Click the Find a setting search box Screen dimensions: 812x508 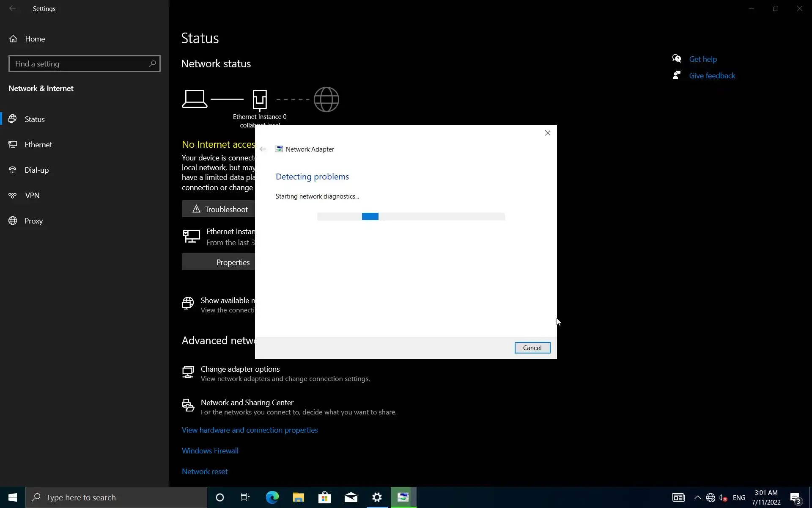[80, 64]
